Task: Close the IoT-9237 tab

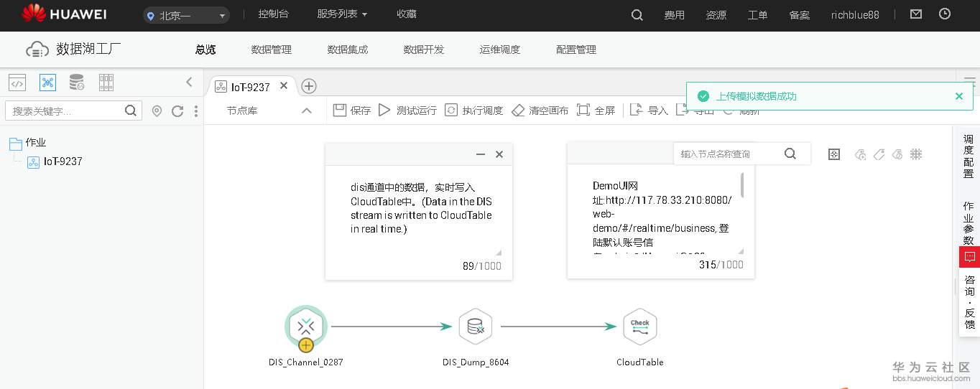Action: click(284, 86)
